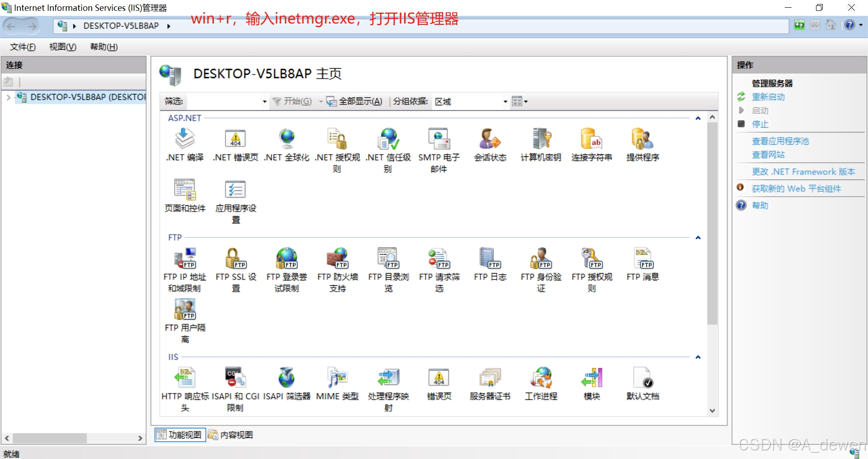Click 获取新的 Web 平台组件 link

pos(796,189)
